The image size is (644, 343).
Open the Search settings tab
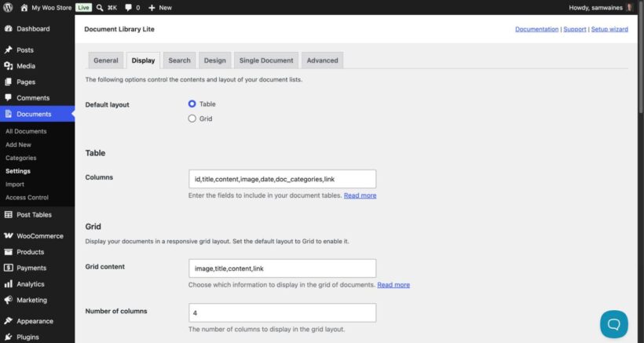point(179,60)
